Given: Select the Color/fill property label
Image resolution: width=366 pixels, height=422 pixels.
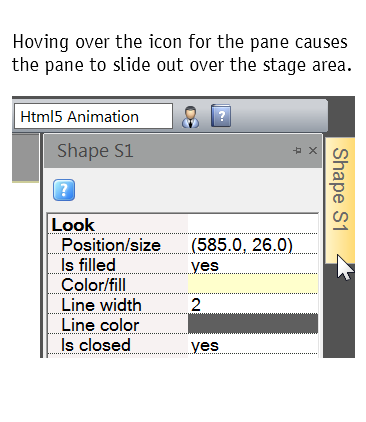Looking at the screenshot, I should [x=93, y=285].
